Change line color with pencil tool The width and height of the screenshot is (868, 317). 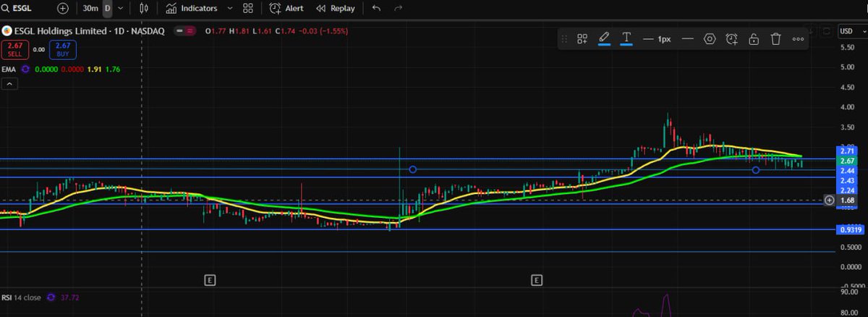click(x=604, y=39)
